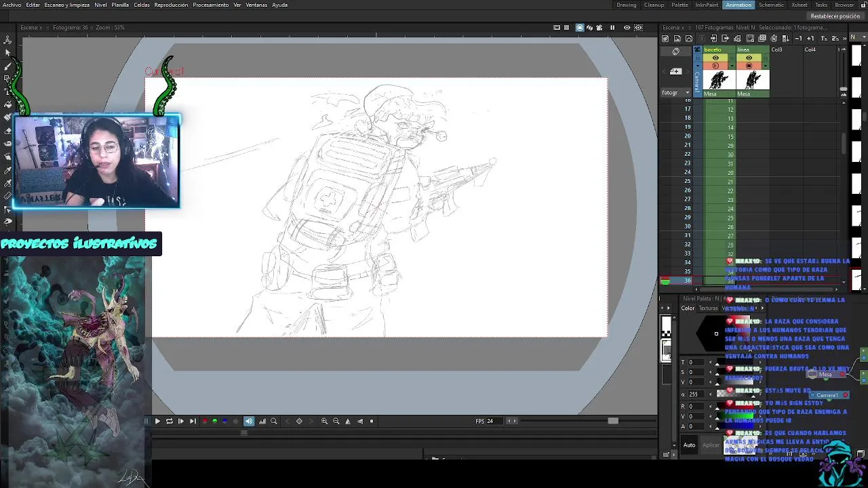Start playback with the Play button
This screenshot has width=868, height=488.
pos(157,421)
